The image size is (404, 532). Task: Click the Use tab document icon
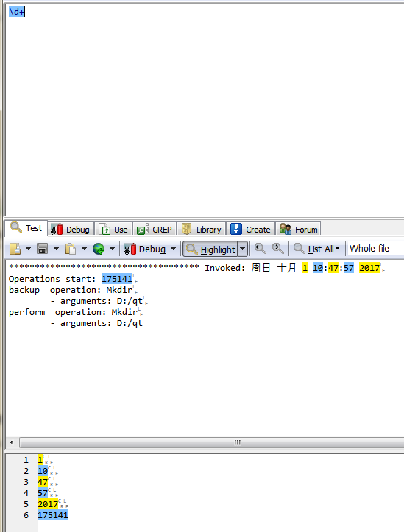point(104,230)
